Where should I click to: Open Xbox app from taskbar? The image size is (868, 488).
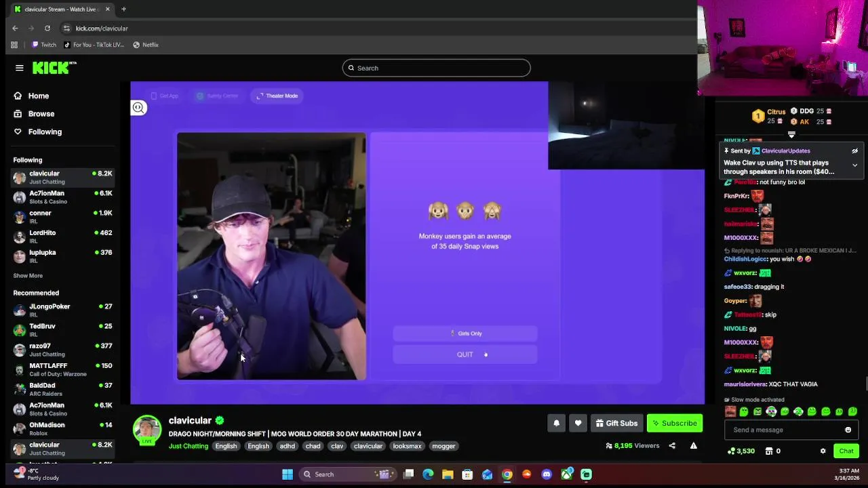(566, 474)
